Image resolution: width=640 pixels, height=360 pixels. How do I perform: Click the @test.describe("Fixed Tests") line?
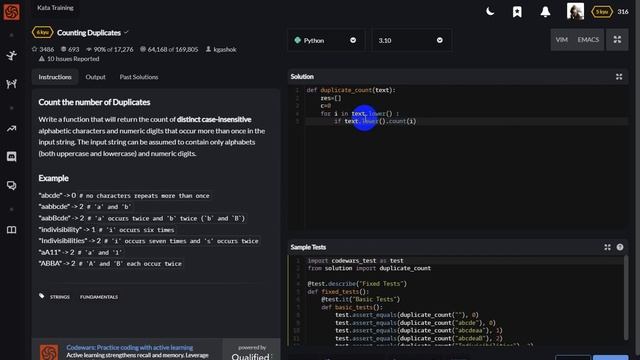[357, 284]
